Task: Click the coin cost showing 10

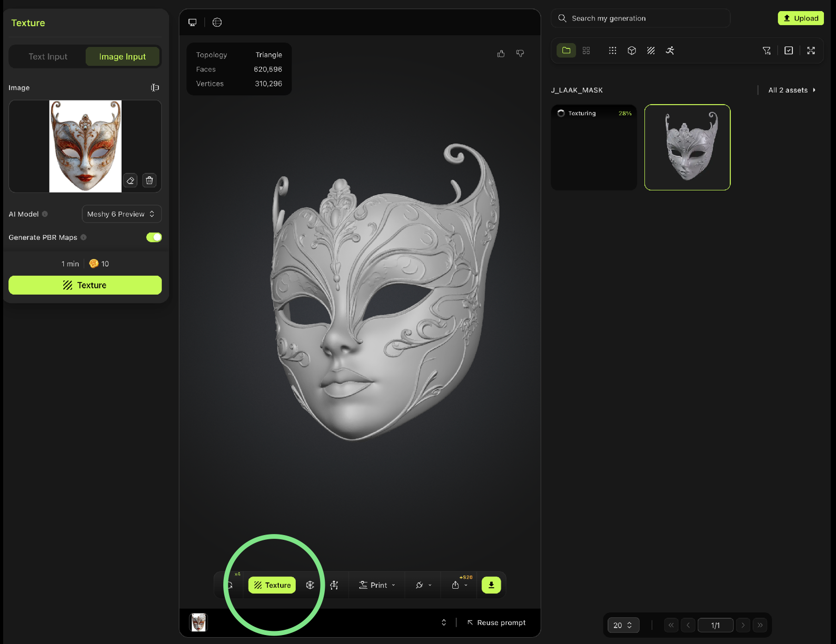Action: click(x=99, y=264)
